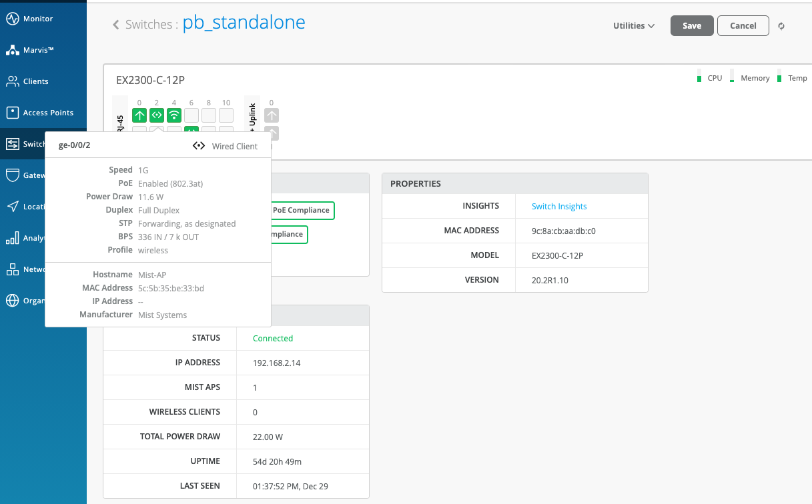
Task: Select empty port 6 on switch
Action: (191, 115)
